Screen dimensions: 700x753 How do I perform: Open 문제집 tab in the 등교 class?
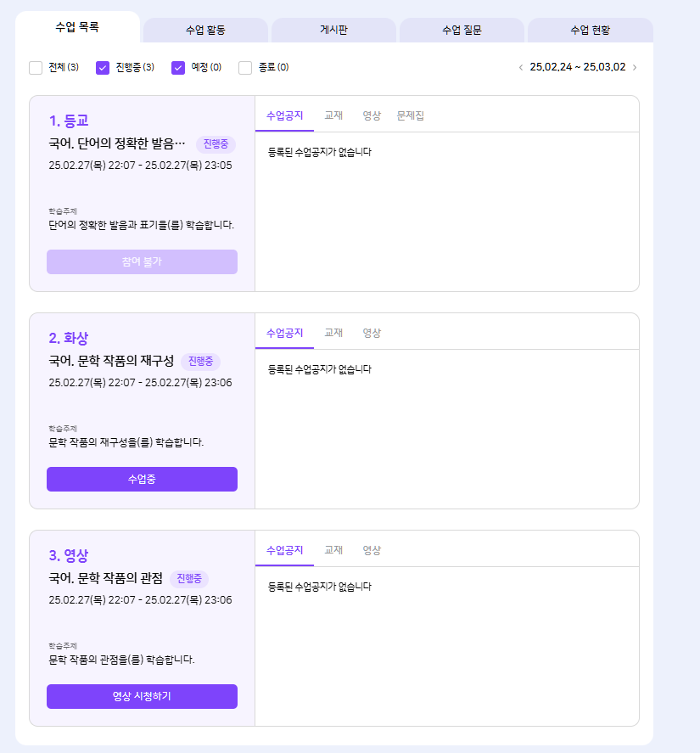410,115
